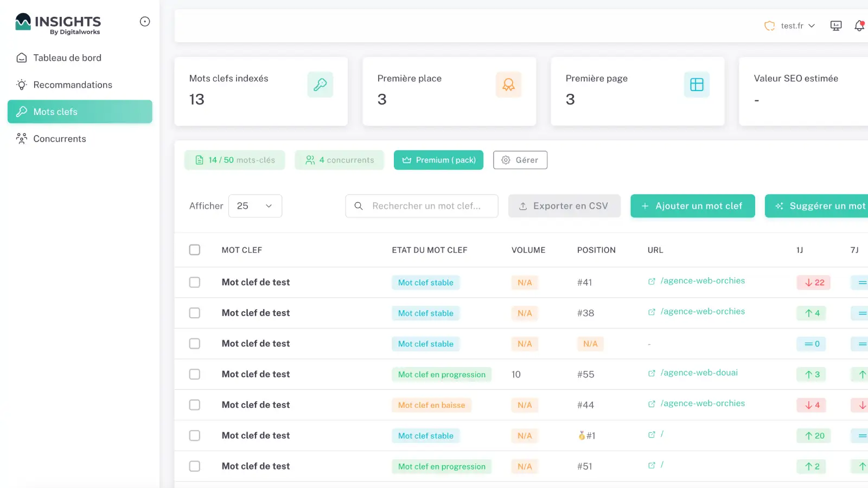Click the Ajouter un mot clef button
868x488 pixels.
point(693,206)
